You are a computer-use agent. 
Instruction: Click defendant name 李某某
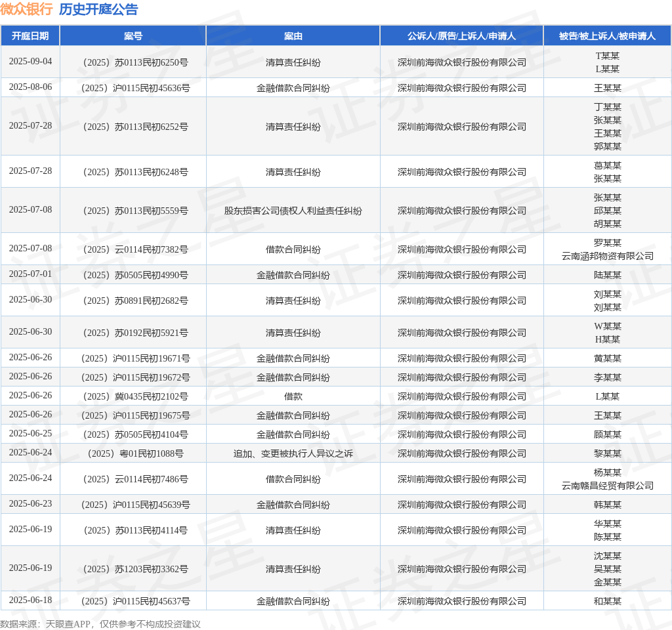607,377
